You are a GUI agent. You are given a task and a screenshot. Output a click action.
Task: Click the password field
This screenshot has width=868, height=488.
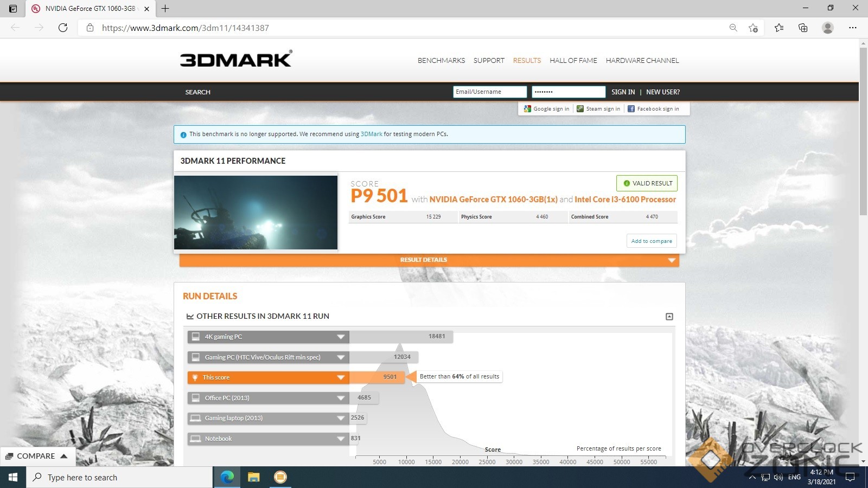pos(569,92)
